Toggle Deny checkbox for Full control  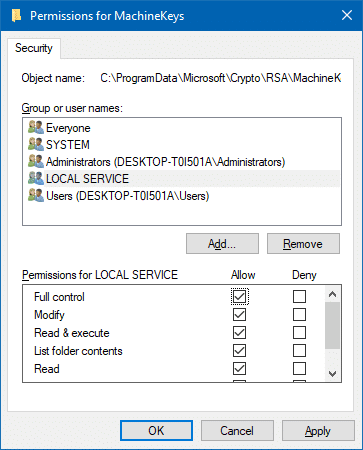(299, 296)
